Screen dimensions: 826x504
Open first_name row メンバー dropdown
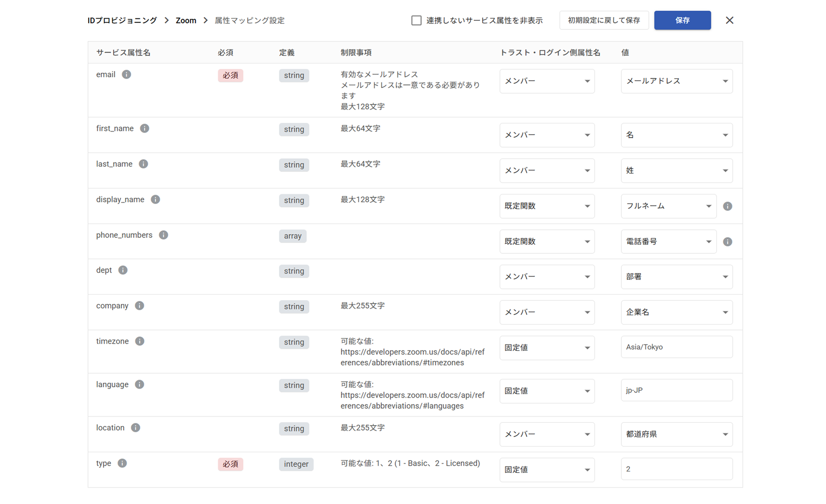[547, 135]
